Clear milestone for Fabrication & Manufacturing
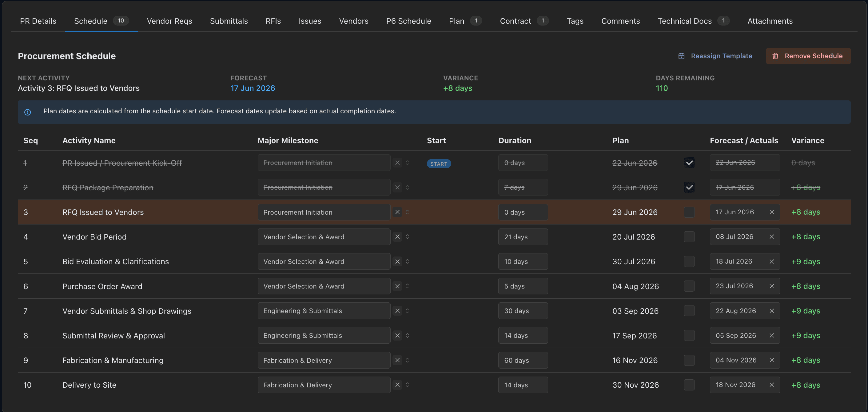This screenshot has width=868, height=412. pyautogui.click(x=397, y=360)
